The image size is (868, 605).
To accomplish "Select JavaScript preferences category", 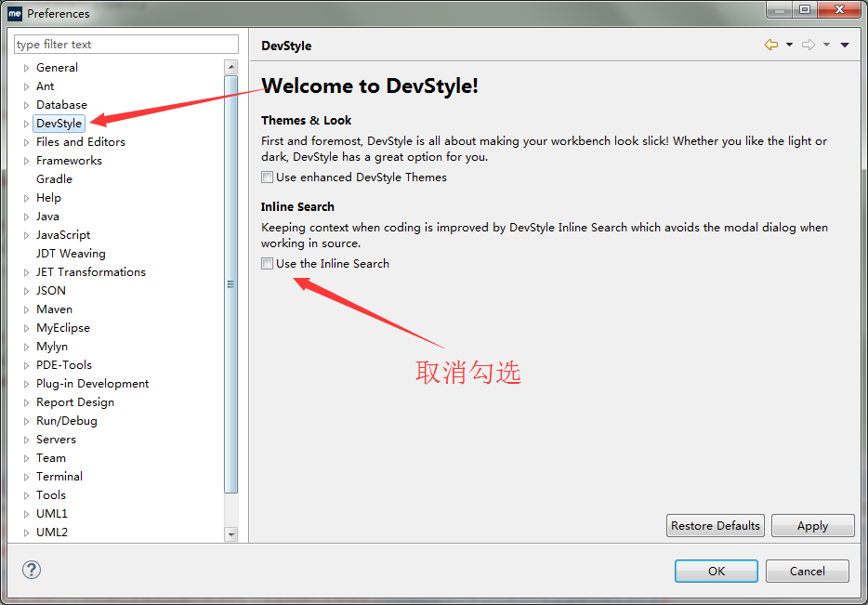I will (63, 235).
